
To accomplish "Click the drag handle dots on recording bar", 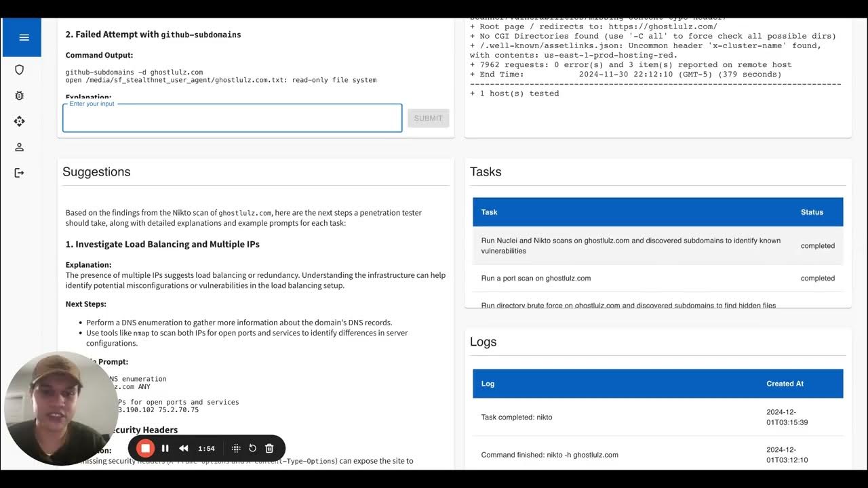I will (236, 448).
